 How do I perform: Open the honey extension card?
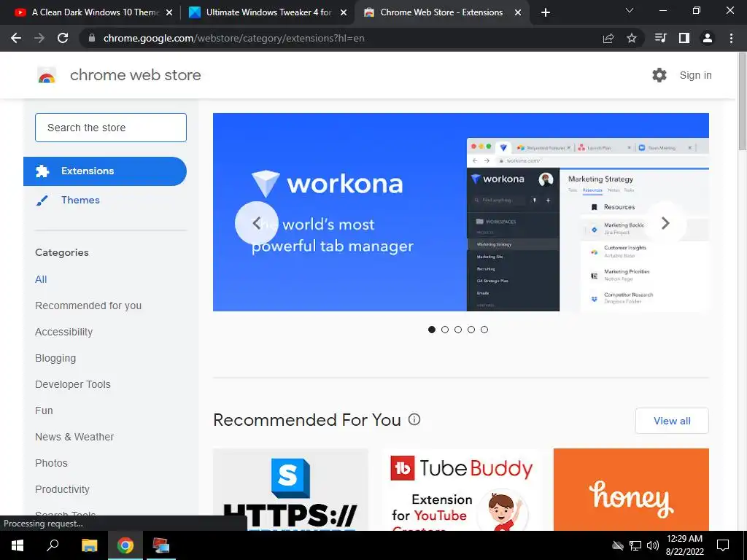click(631, 489)
